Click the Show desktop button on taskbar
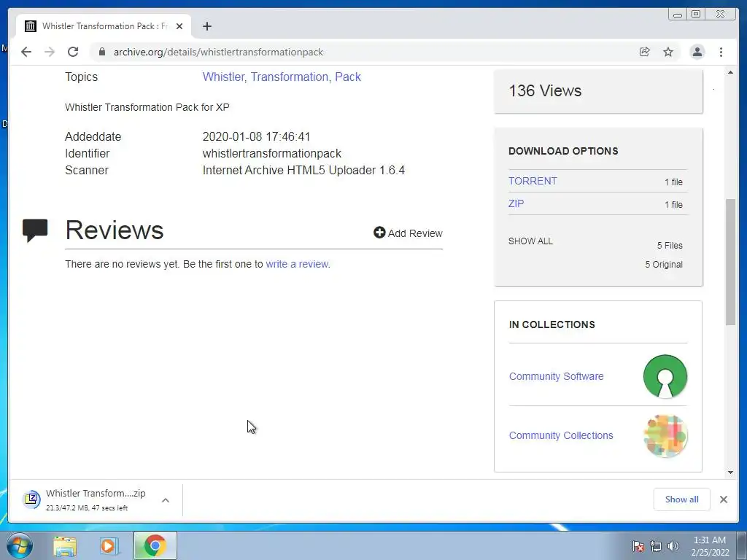 pyautogui.click(x=742, y=545)
